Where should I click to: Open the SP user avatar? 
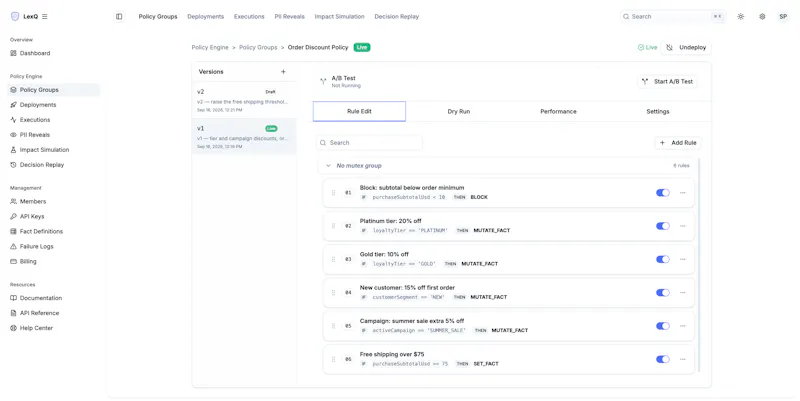[783, 16]
